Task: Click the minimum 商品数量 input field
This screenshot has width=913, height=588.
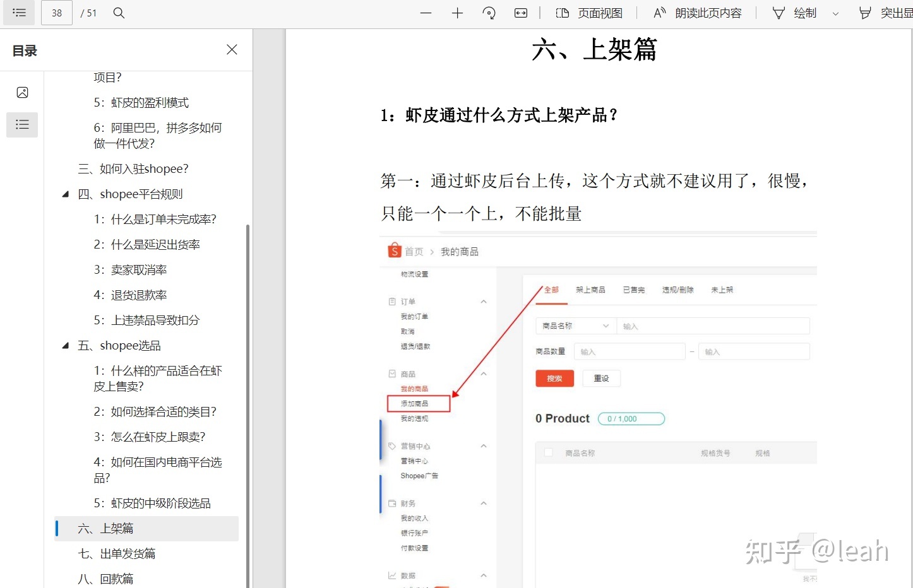Action: click(630, 351)
